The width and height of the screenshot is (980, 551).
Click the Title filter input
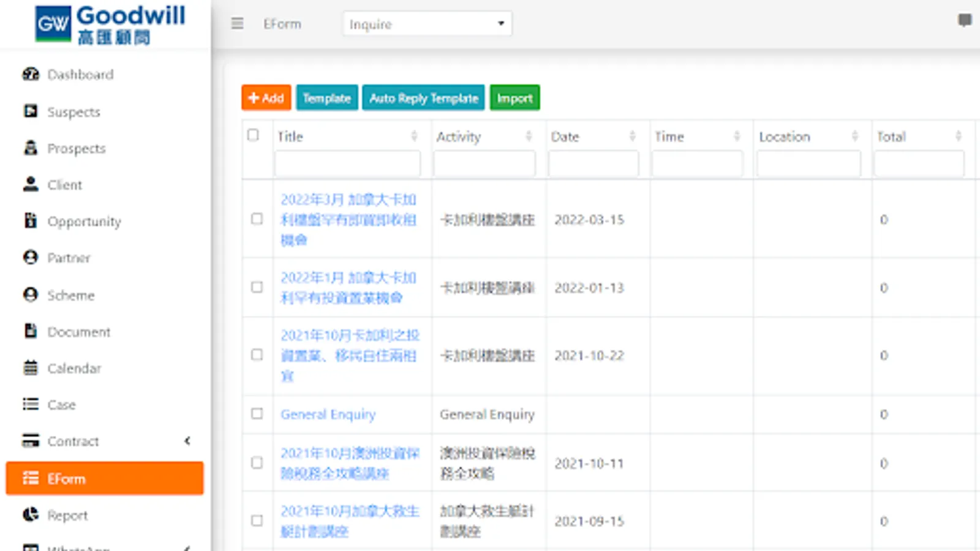347,163
